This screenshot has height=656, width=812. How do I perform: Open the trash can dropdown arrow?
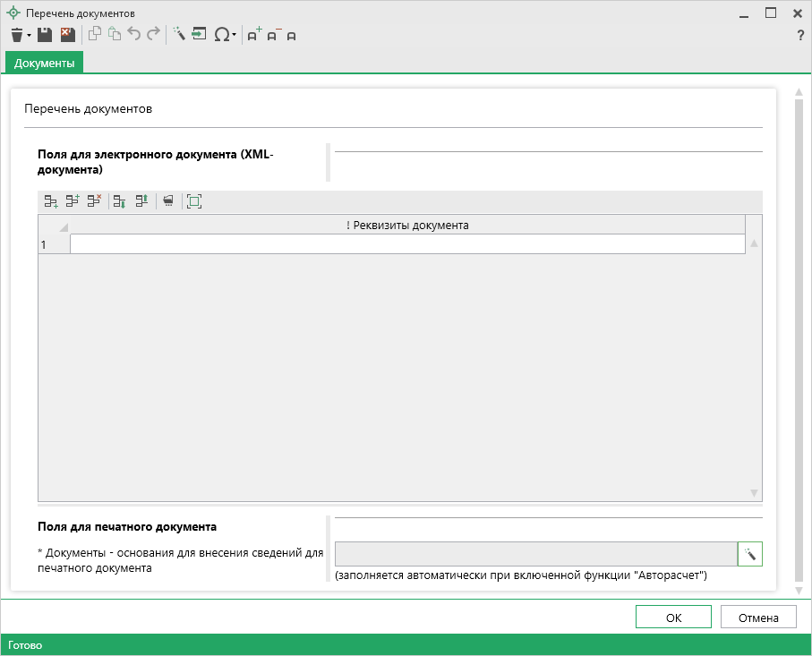pos(30,36)
